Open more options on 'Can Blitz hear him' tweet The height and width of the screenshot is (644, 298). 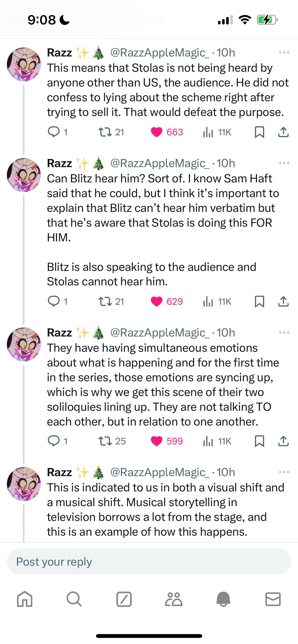(284, 163)
